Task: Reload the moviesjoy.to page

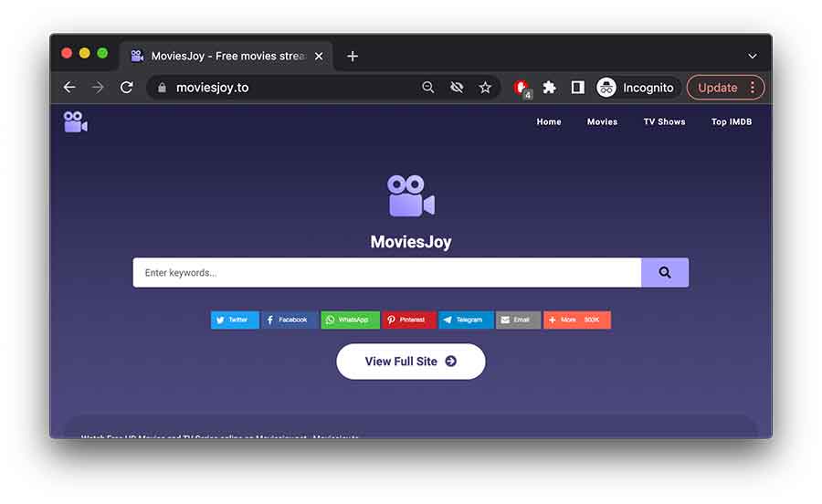Action: click(x=126, y=88)
